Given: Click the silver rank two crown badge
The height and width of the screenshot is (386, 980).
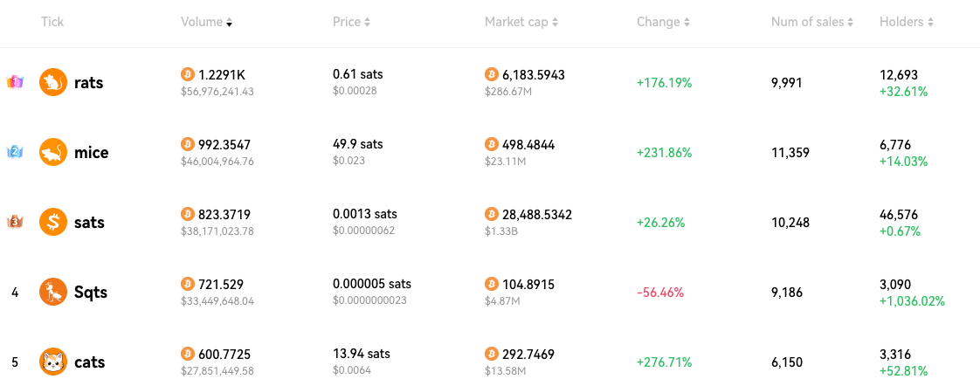Looking at the screenshot, I should (x=15, y=152).
